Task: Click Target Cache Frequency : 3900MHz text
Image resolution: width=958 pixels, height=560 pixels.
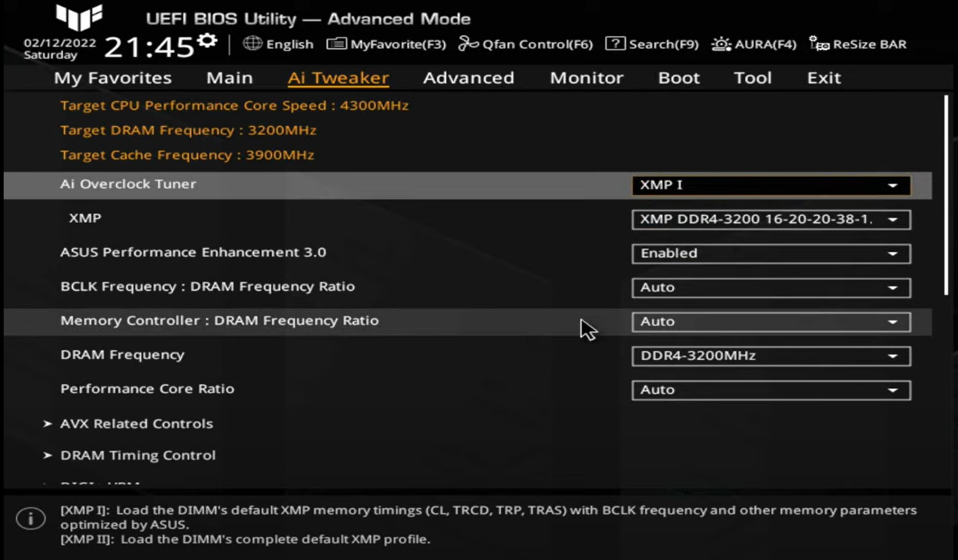Action: [x=187, y=154]
